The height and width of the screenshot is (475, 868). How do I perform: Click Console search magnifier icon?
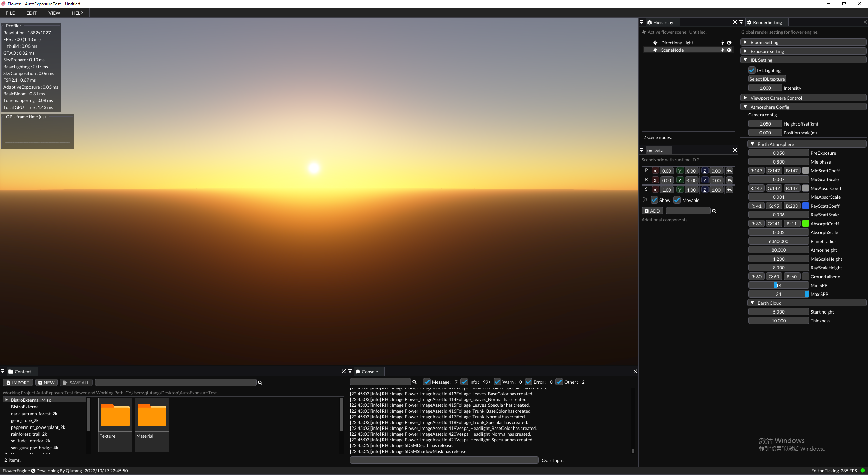(x=414, y=382)
